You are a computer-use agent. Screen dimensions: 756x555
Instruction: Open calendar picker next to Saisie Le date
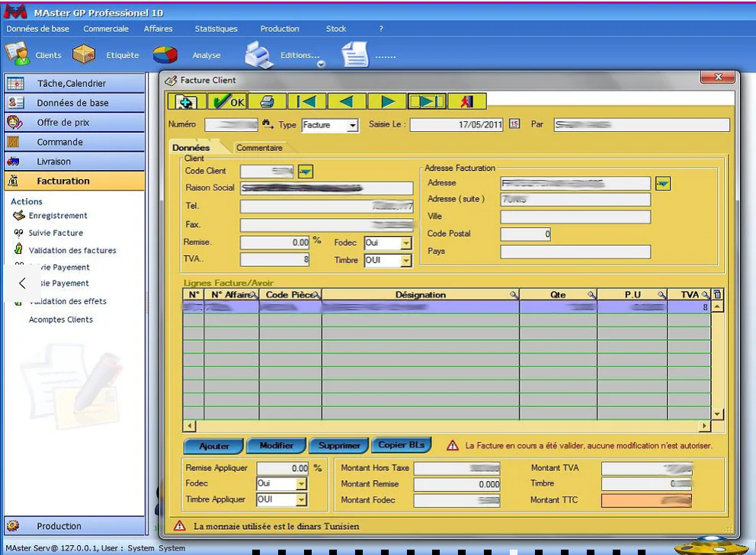click(514, 124)
